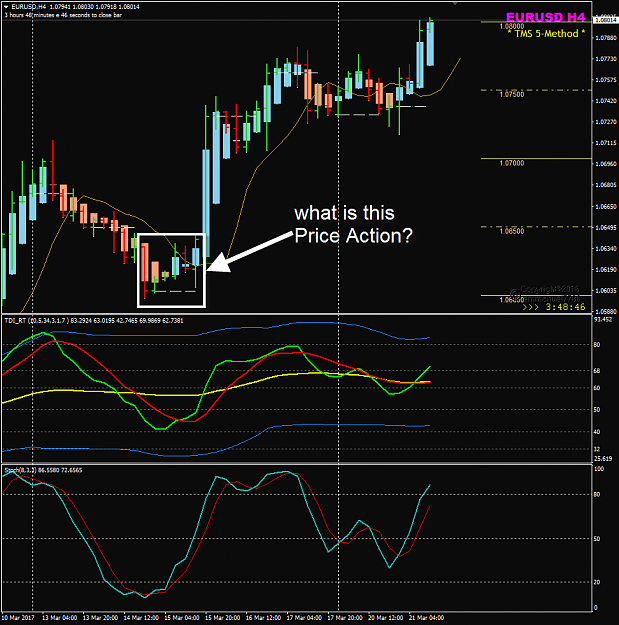Select the 14 Mar 12:00 time axis label
This screenshot has width=619, height=625.
[x=141, y=618]
